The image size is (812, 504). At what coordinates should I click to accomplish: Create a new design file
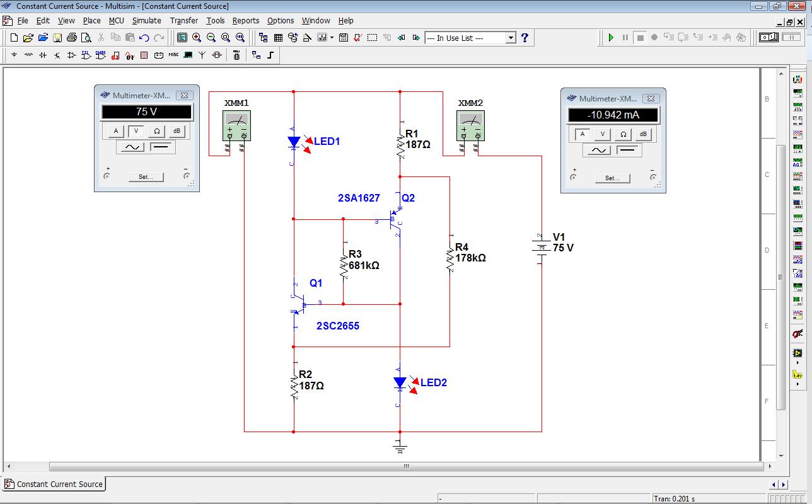click(14, 38)
